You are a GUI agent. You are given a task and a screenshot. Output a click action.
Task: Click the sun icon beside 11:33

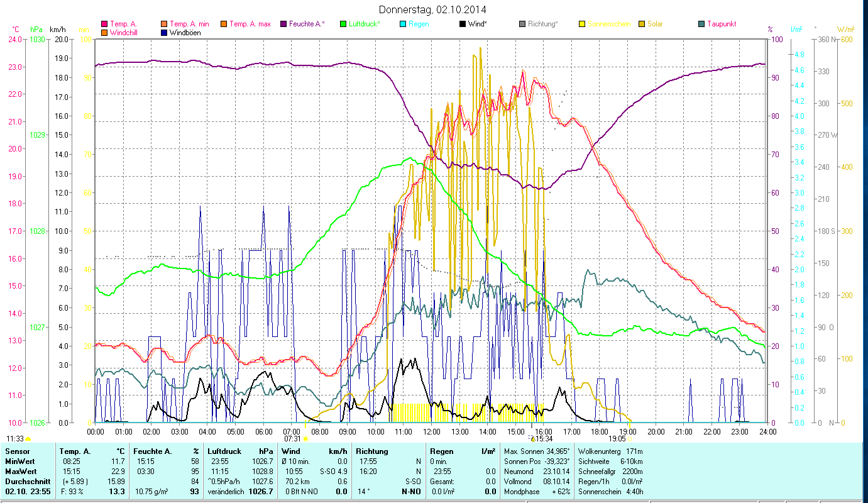(28, 439)
